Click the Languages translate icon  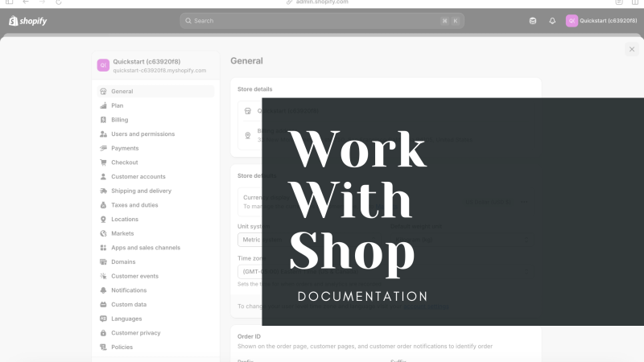(103, 319)
